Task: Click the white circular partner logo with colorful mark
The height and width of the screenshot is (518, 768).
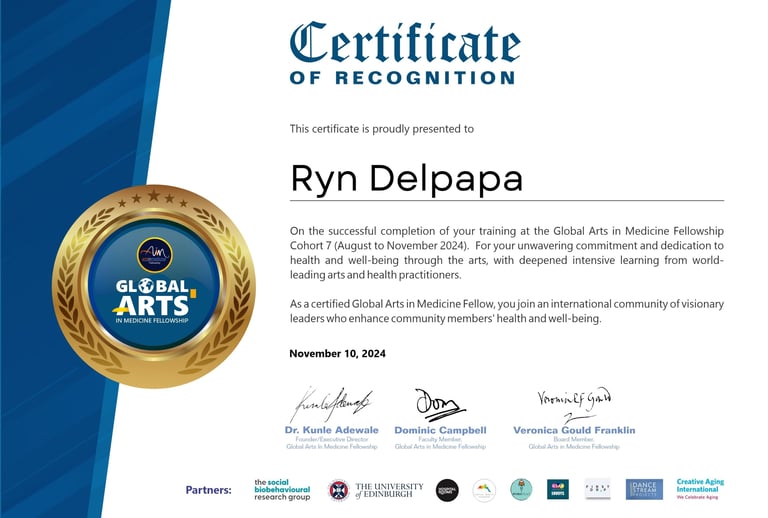Action: coord(484,490)
